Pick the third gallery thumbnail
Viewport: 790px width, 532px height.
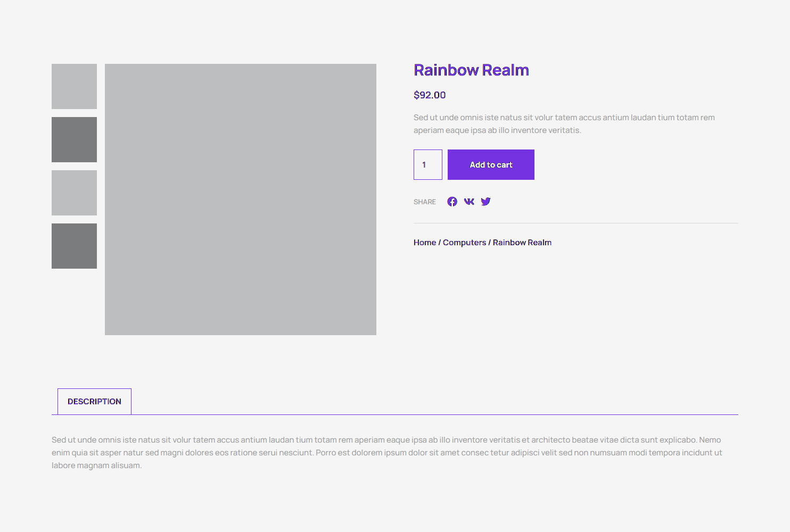click(74, 193)
